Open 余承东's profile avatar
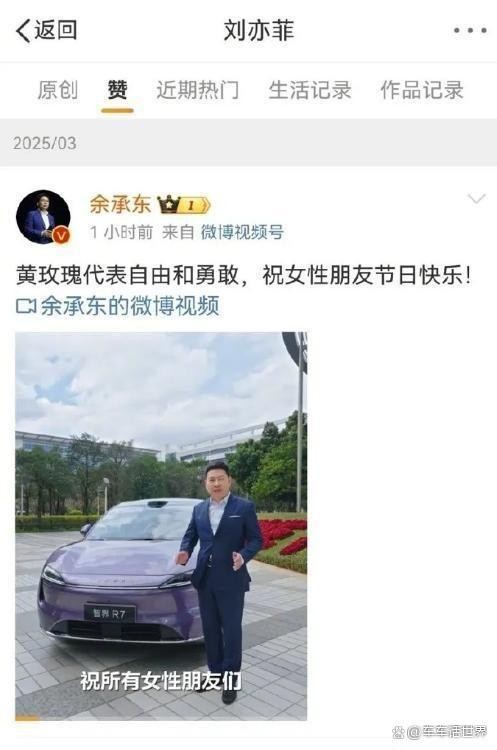The width and height of the screenshot is (497, 750). pos(43,217)
